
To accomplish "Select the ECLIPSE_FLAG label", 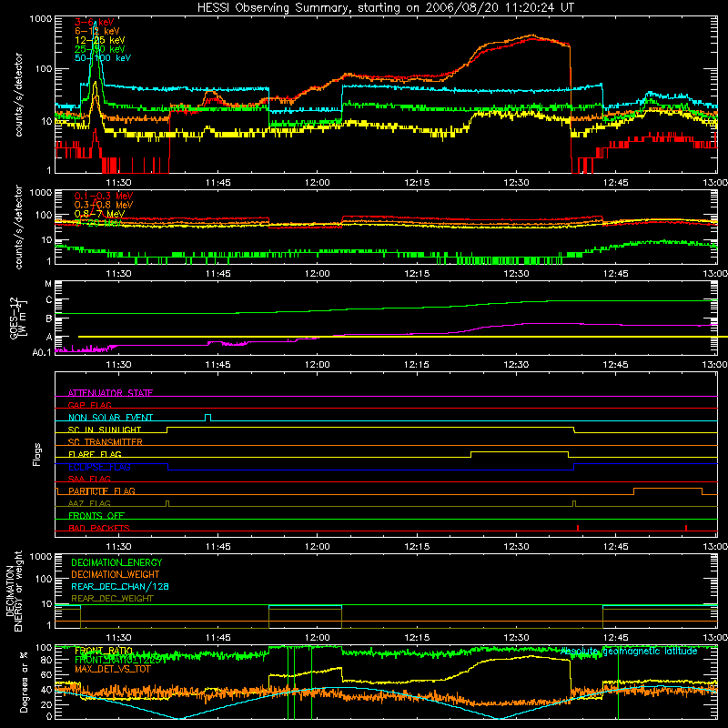I will tap(99, 467).
